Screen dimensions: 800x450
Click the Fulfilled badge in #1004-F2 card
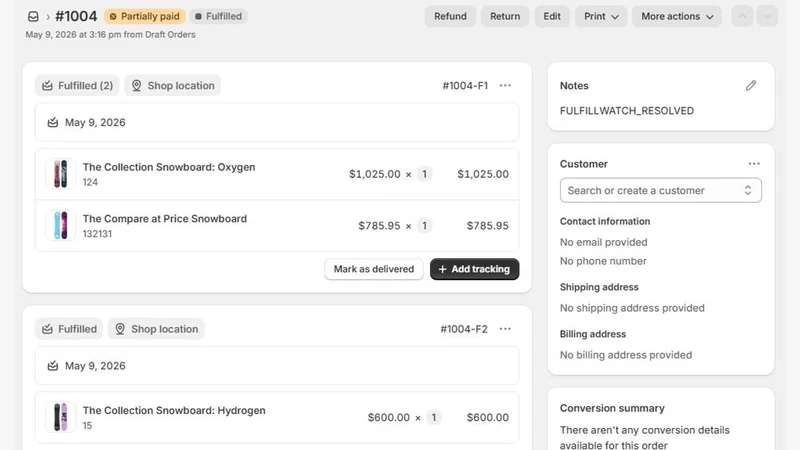click(x=69, y=329)
